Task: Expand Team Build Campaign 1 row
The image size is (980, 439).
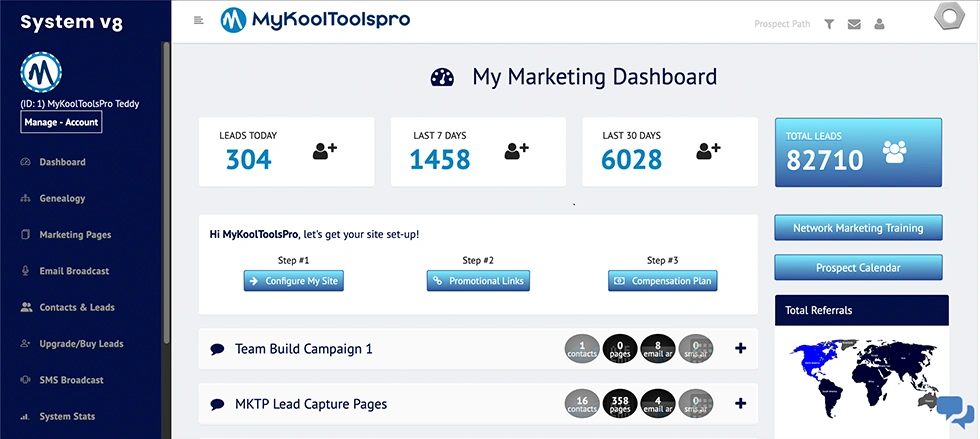Action: click(740, 348)
